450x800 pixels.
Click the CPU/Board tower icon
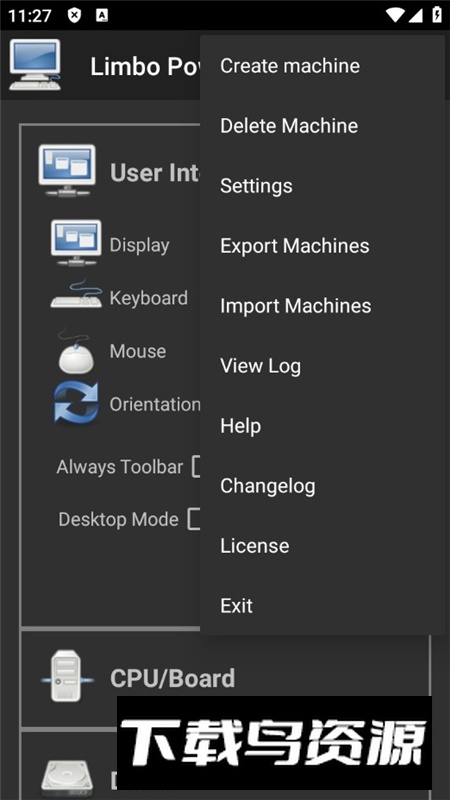(67, 675)
